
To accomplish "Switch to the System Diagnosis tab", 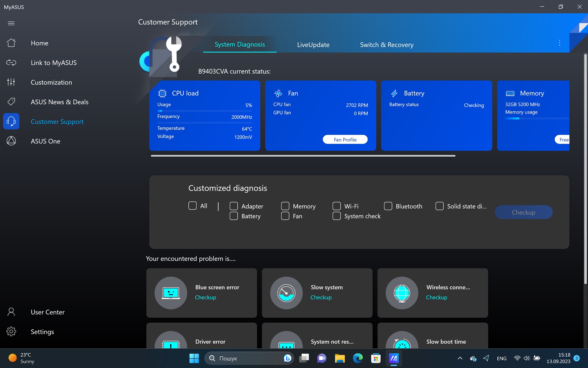I will (240, 44).
